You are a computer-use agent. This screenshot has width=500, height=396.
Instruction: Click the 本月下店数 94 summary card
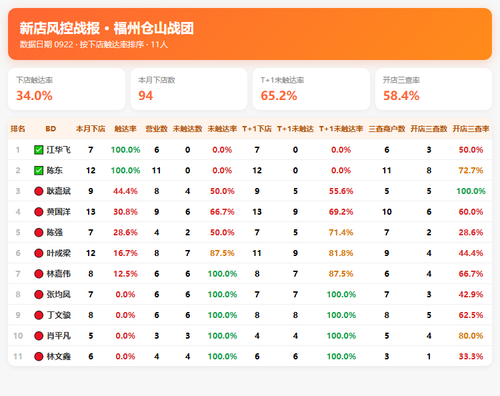[x=189, y=89]
